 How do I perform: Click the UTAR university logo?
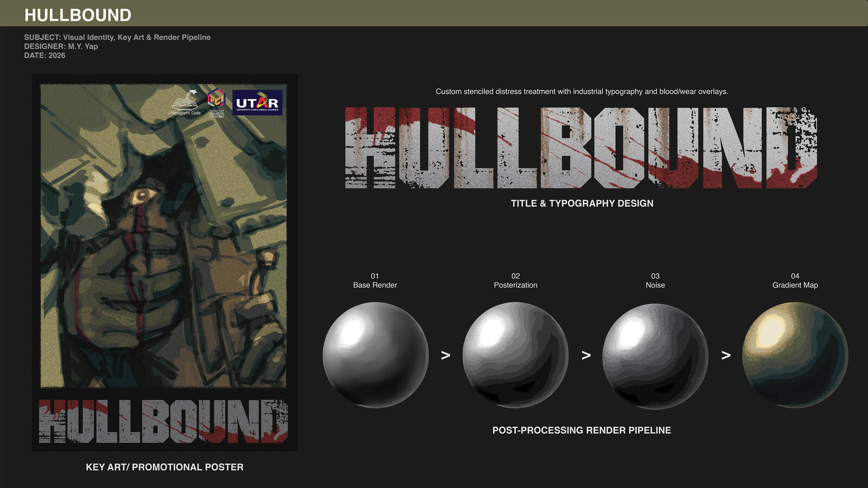click(x=257, y=102)
